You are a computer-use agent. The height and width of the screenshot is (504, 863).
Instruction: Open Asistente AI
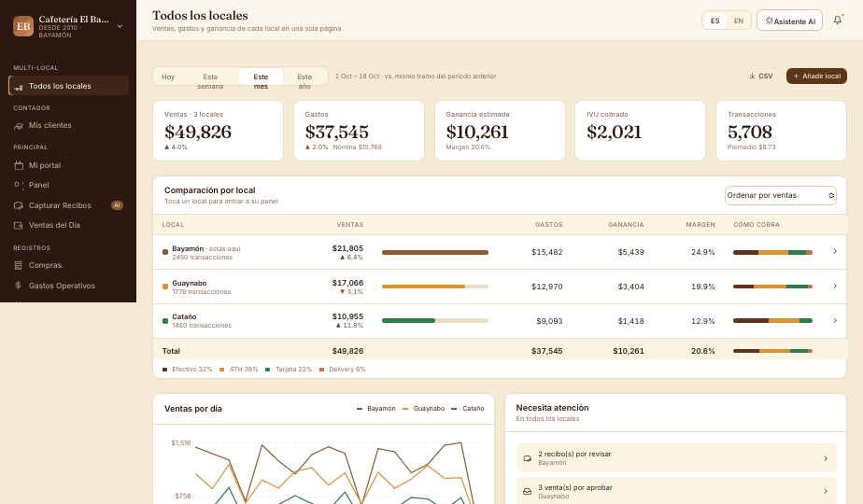point(790,21)
